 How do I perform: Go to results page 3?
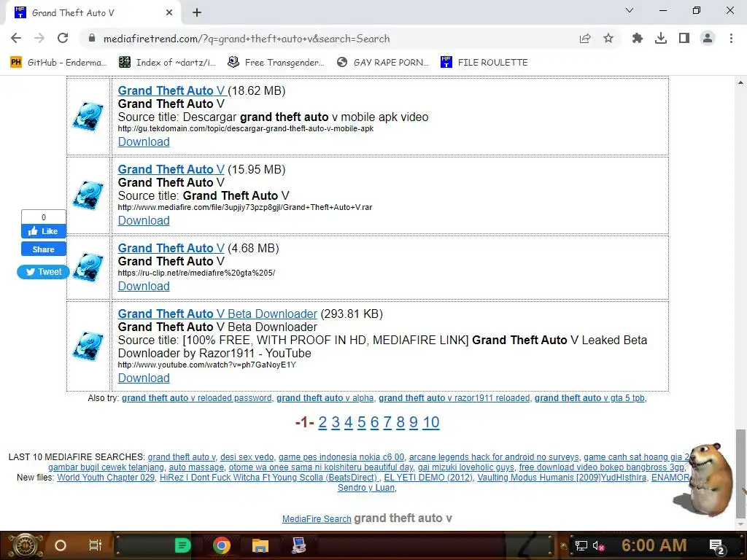pyautogui.click(x=336, y=422)
